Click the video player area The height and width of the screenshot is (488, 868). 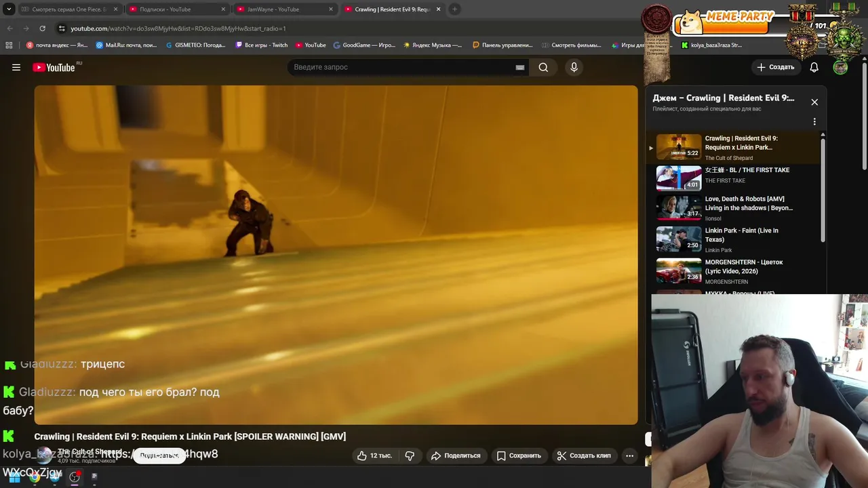tap(336, 255)
